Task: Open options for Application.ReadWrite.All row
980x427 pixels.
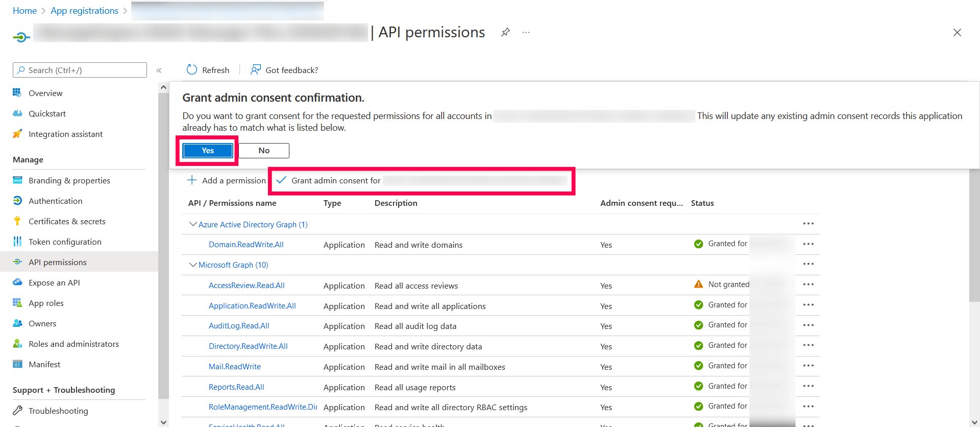Action: point(808,305)
